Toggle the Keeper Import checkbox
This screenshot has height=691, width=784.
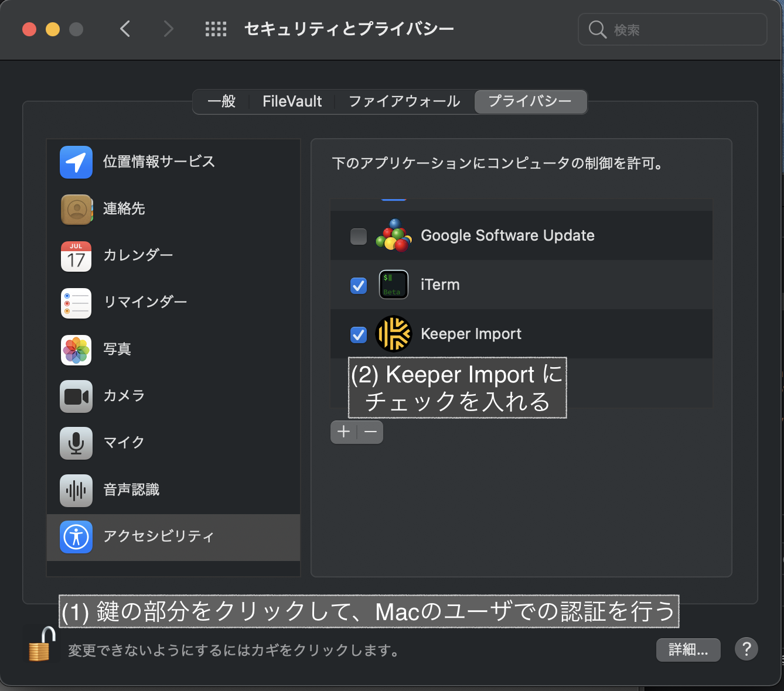click(359, 335)
